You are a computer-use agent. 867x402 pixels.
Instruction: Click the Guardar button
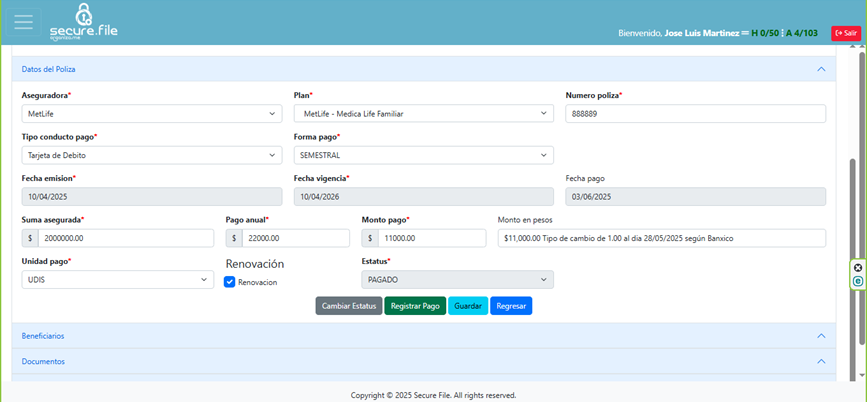click(468, 306)
